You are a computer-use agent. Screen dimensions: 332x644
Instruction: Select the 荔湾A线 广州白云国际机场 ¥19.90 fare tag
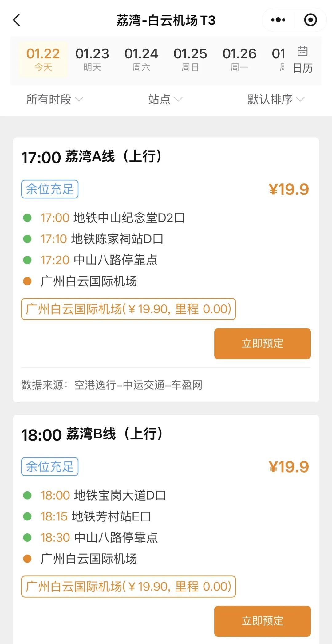(128, 309)
